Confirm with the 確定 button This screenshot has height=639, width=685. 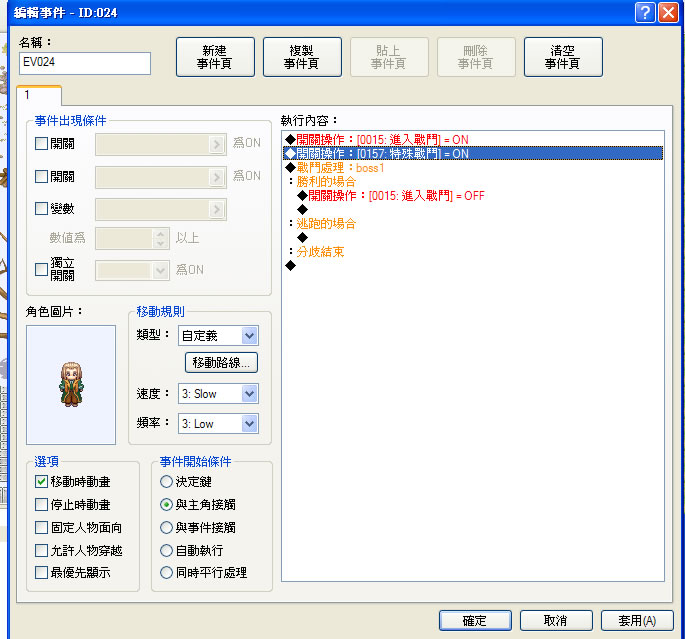point(475,620)
